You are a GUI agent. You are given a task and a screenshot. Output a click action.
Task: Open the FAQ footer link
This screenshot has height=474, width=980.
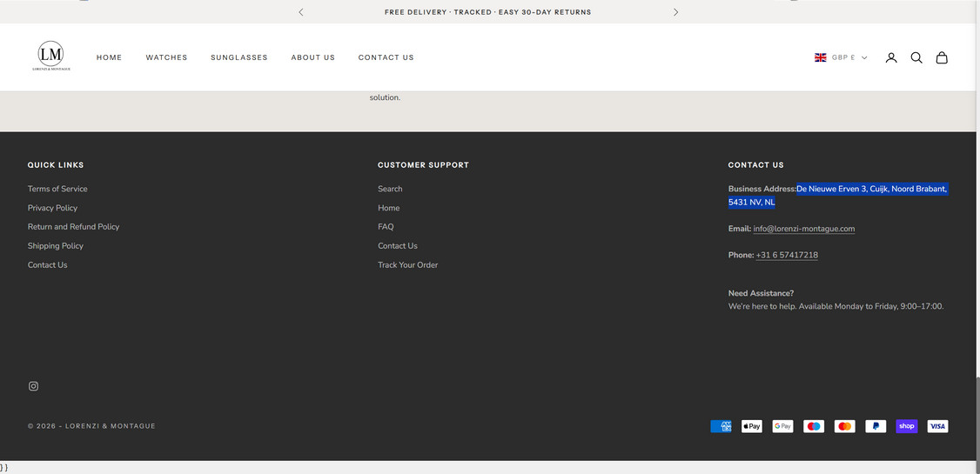(x=386, y=227)
